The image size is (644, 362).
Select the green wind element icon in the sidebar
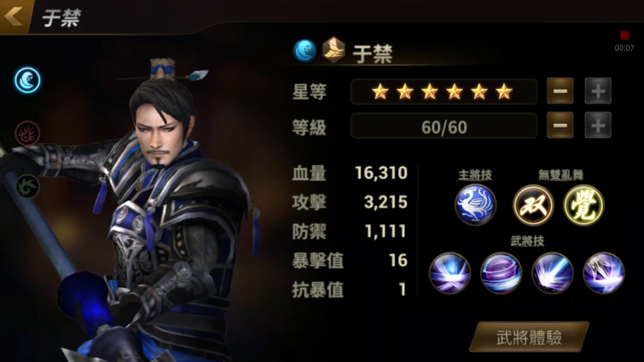click(x=27, y=186)
